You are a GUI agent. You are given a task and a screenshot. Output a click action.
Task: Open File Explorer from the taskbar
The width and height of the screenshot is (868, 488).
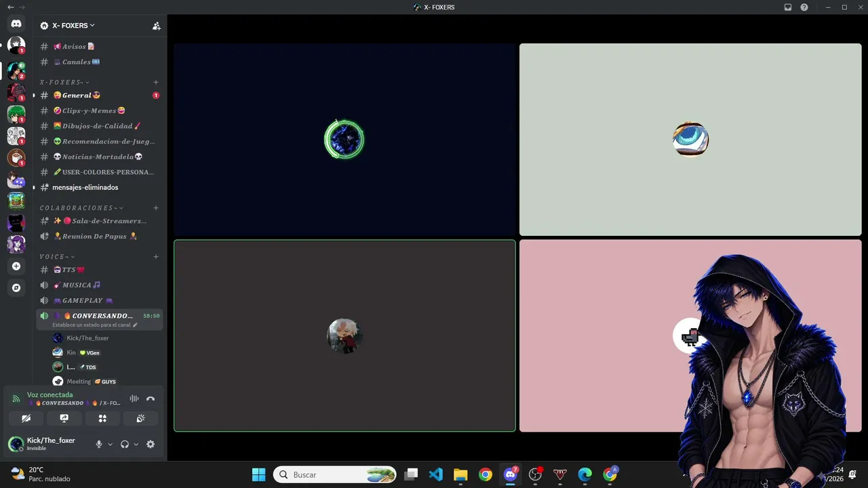click(x=460, y=474)
